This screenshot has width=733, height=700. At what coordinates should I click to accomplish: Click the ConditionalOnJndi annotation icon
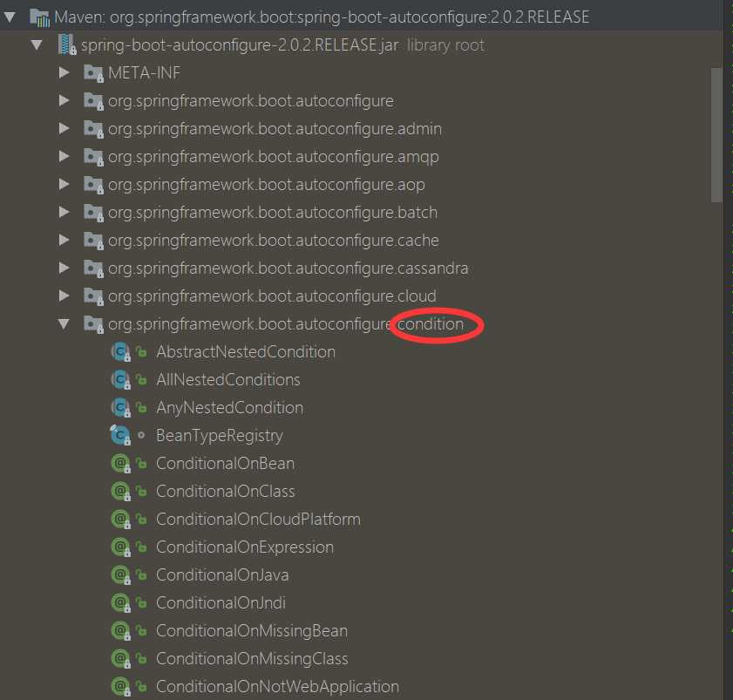[x=120, y=603]
